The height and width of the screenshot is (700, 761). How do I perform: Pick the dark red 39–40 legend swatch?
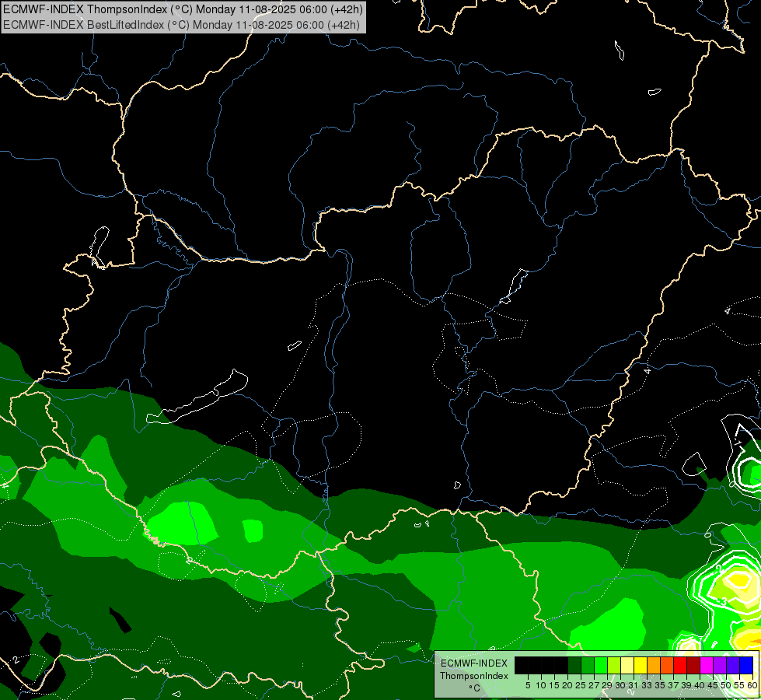pos(693,665)
